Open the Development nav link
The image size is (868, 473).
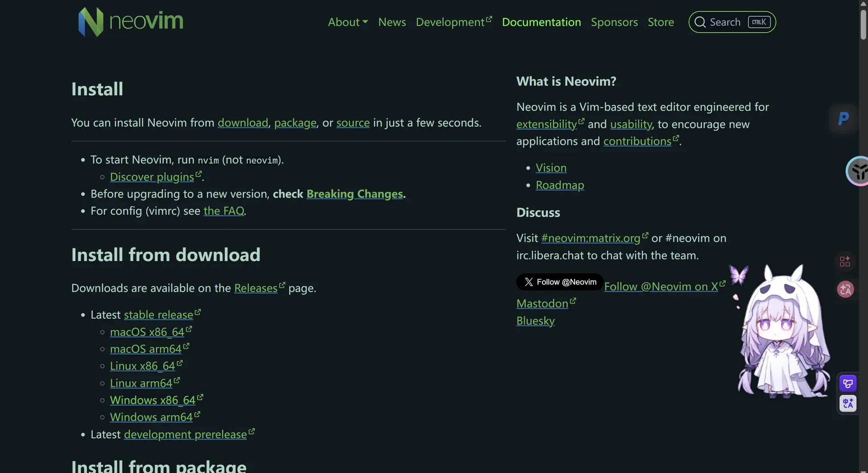[x=454, y=22]
